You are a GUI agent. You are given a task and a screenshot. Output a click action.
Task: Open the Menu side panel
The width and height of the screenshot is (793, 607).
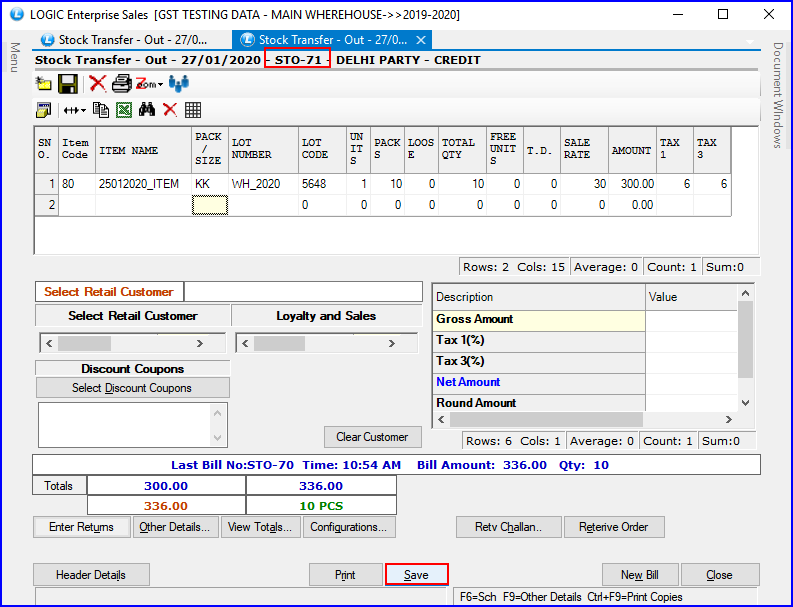[14, 57]
